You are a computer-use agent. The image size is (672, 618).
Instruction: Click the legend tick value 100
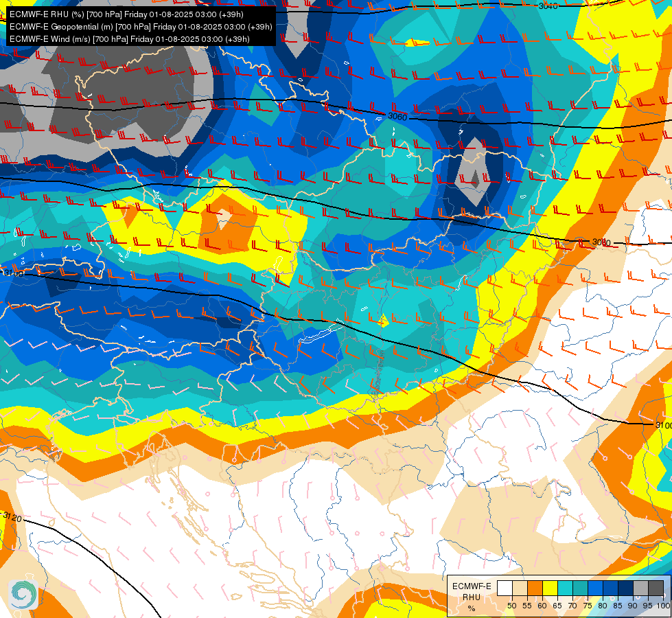coord(663,606)
